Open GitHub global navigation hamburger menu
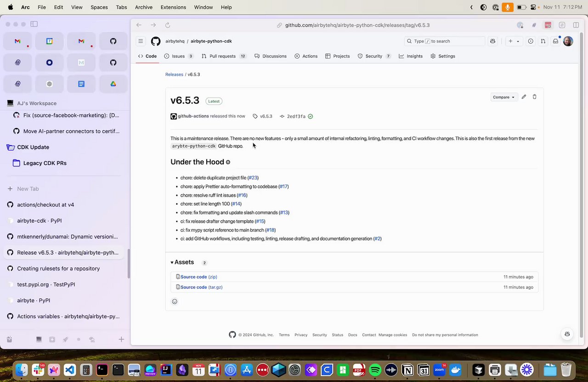The width and height of the screenshot is (588, 382). (141, 41)
